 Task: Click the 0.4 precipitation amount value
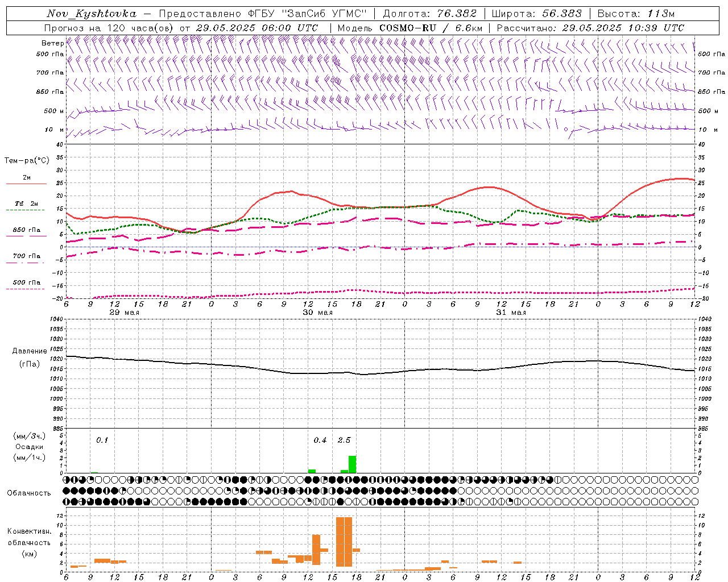320,440
